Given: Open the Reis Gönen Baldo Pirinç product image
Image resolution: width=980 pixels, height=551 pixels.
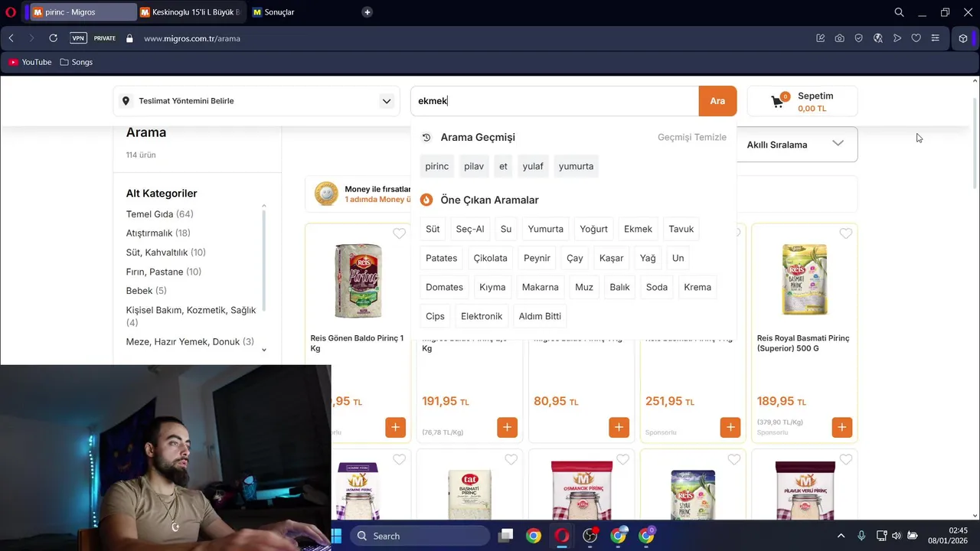Looking at the screenshot, I should click(358, 280).
